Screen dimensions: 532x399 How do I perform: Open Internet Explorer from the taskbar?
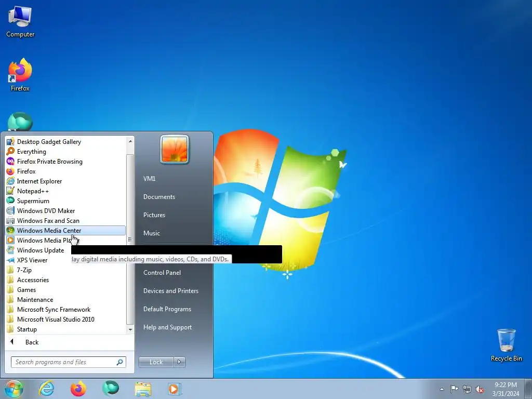coord(46,389)
